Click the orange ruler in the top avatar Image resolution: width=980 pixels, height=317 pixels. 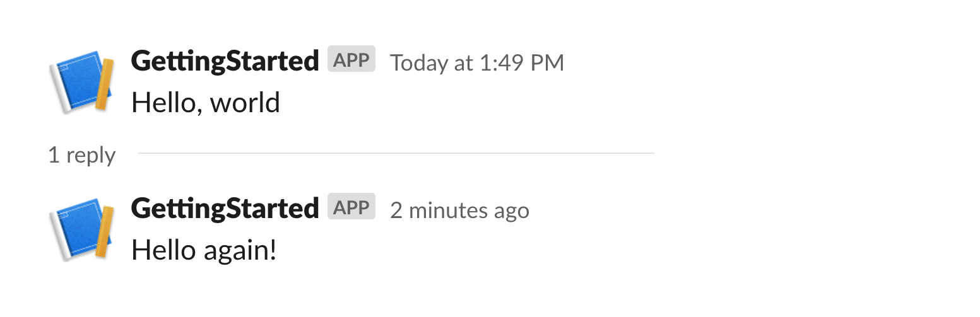pyautogui.click(x=105, y=84)
